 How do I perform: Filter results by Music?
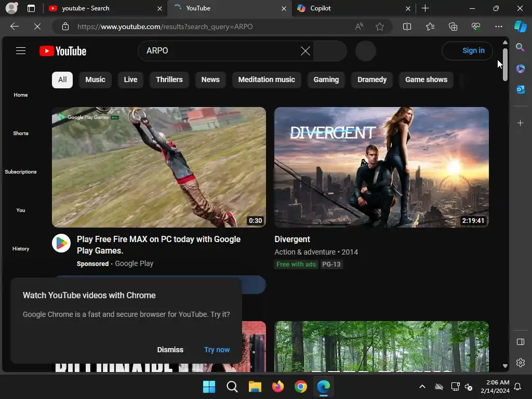96,79
